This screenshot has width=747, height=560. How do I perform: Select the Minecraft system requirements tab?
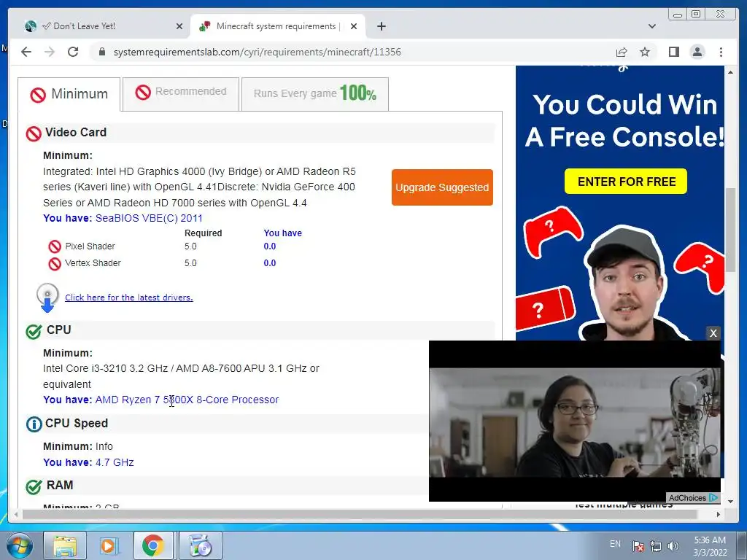click(278, 26)
